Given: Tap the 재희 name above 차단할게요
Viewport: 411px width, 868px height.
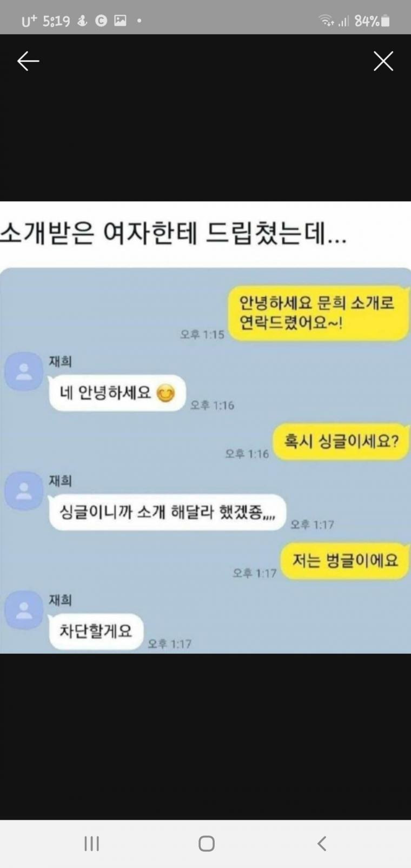Looking at the screenshot, I should click(x=60, y=600).
